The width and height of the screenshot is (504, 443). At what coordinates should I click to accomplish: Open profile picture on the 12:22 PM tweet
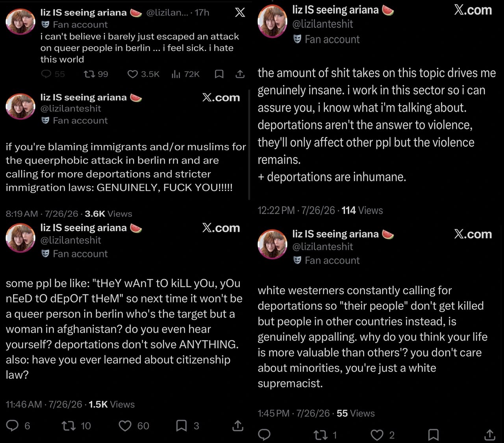coord(272,21)
